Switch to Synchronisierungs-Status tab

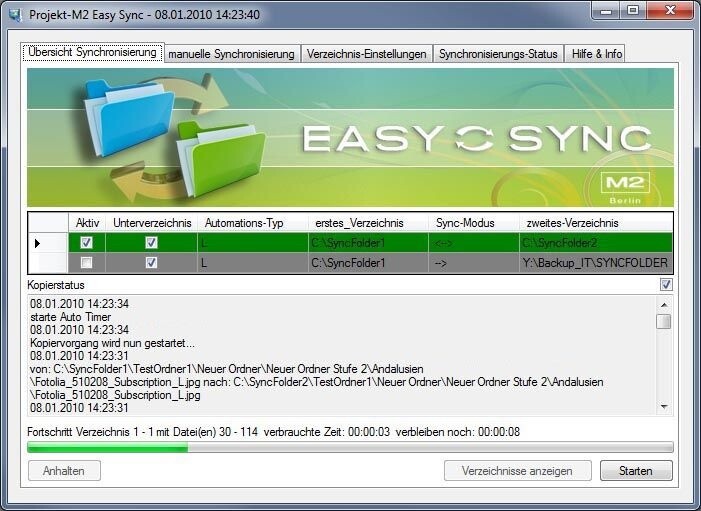pyautogui.click(x=498, y=54)
